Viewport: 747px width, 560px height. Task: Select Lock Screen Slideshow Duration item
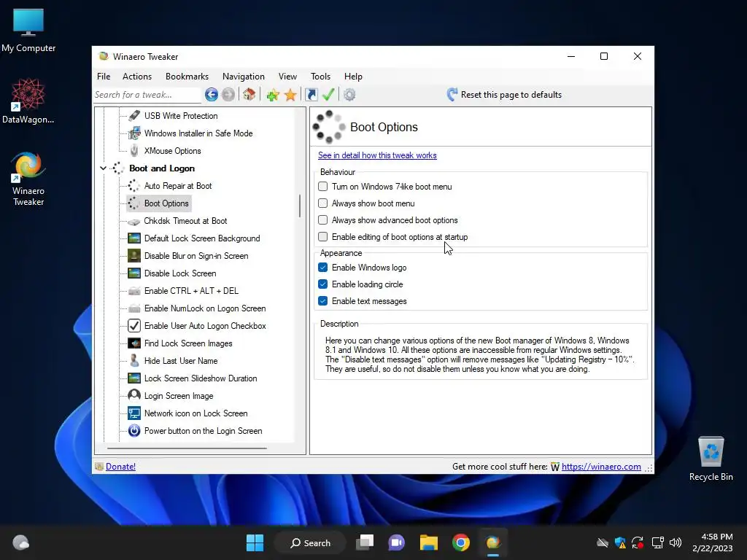[x=201, y=378]
